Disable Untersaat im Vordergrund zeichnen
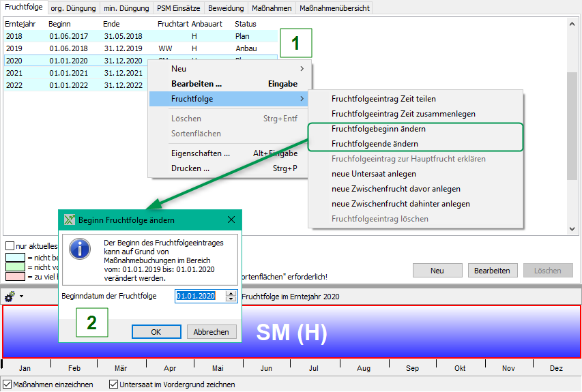The image size is (582, 392). click(114, 385)
